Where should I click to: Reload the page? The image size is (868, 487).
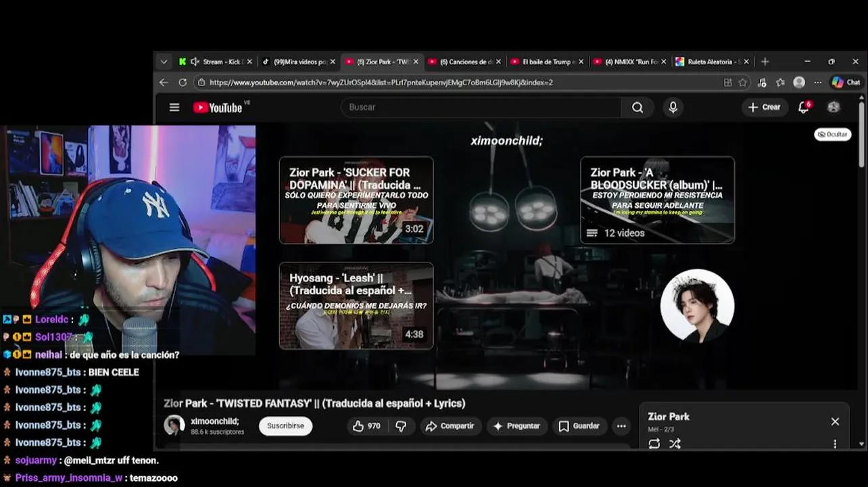pyautogui.click(x=183, y=83)
